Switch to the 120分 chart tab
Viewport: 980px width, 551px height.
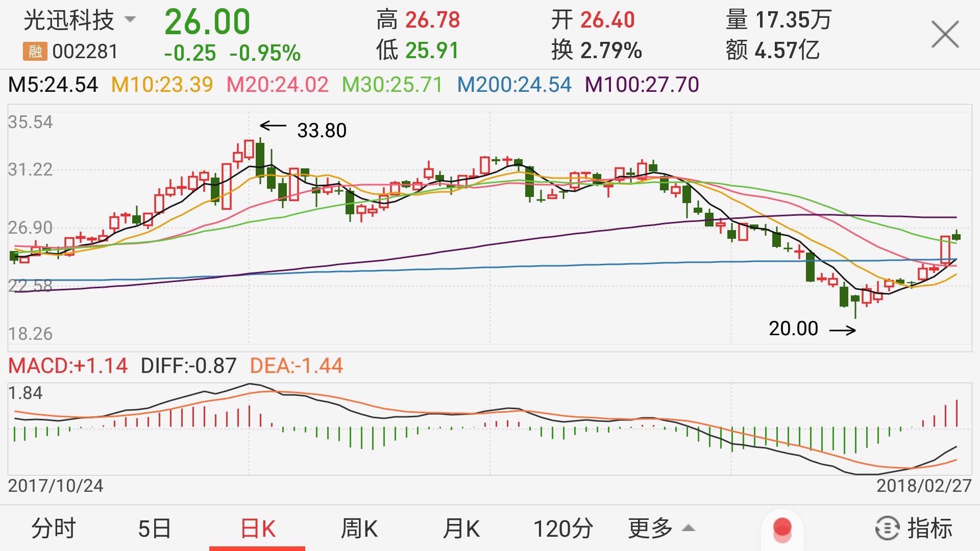[x=563, y=528]
